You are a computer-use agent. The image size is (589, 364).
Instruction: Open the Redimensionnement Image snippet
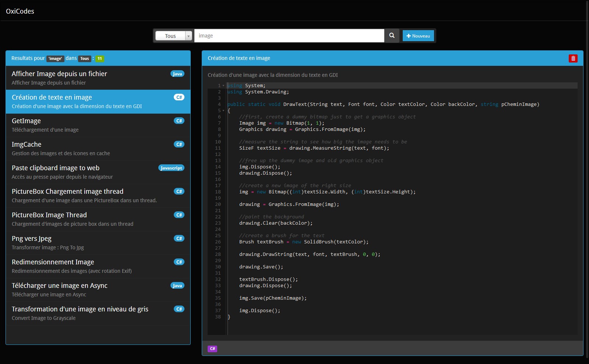[98, 266]
